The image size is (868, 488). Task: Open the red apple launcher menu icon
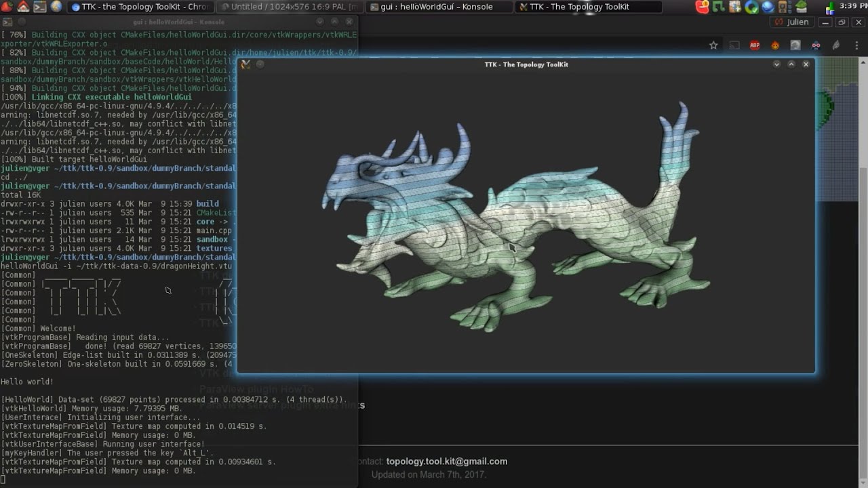point(6,6)
